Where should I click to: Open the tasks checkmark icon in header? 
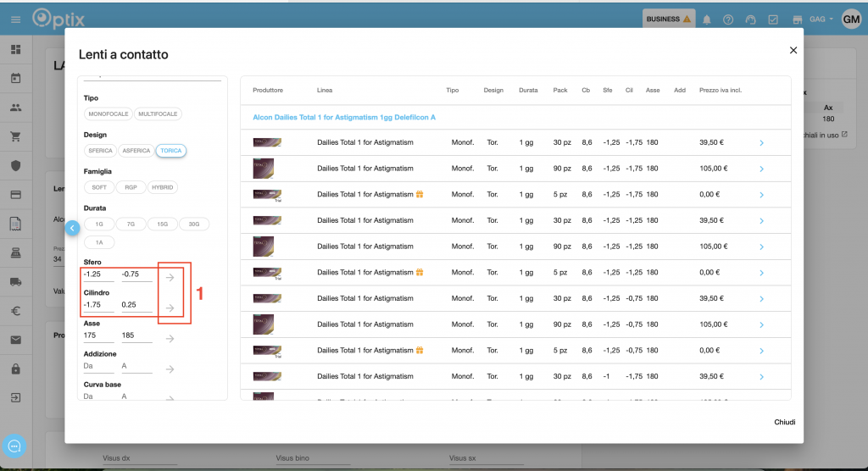(772, 19)
